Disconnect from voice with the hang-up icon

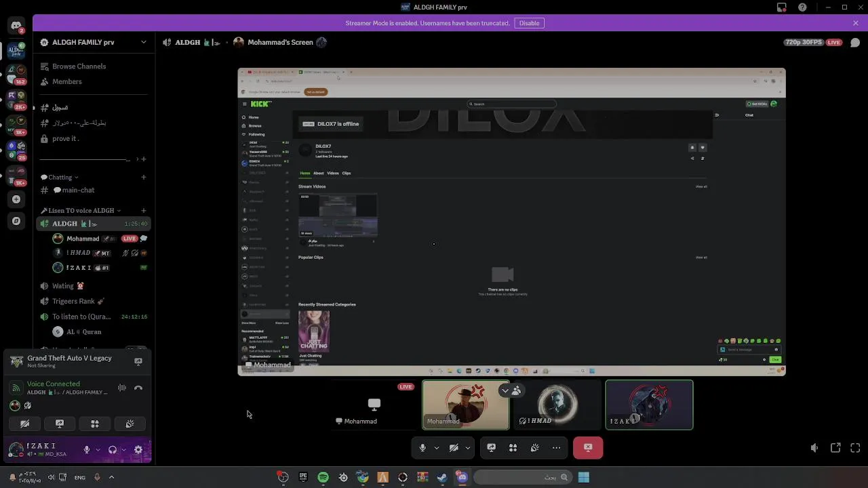(x=138, y=388)
